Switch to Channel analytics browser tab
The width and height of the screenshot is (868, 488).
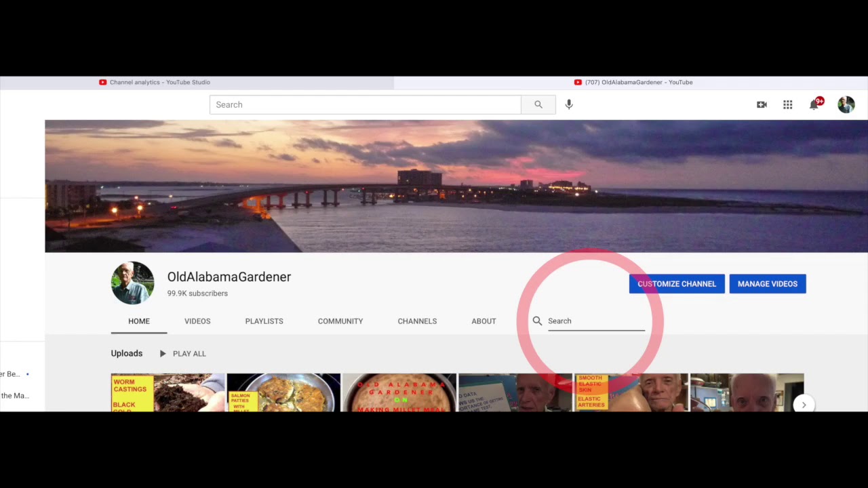pos(197,82)
